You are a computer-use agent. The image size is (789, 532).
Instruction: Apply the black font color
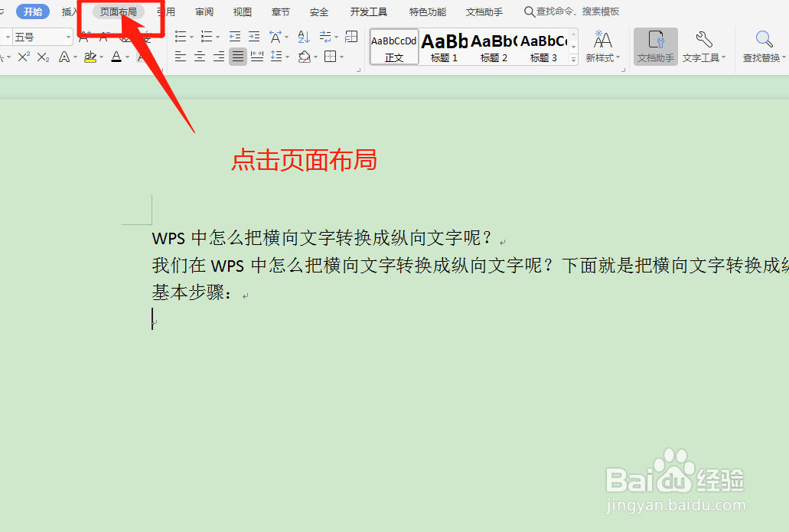pos(116,57)
